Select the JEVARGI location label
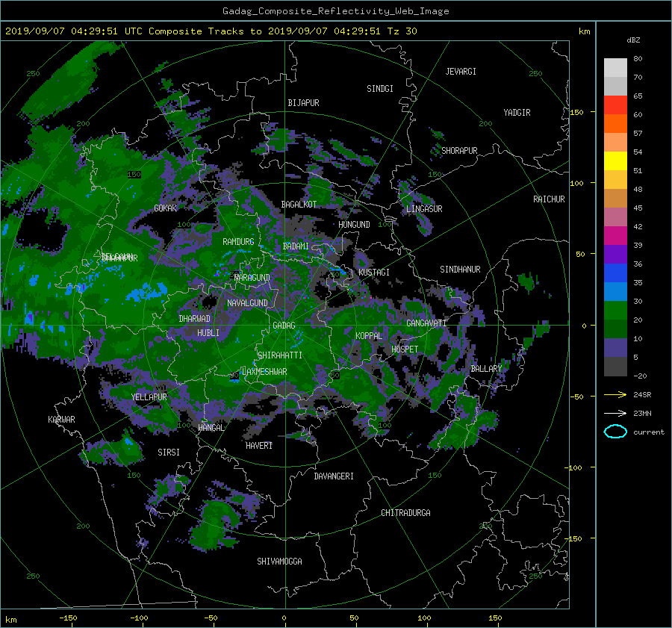 pyautogui.click(x=461, y=72)
